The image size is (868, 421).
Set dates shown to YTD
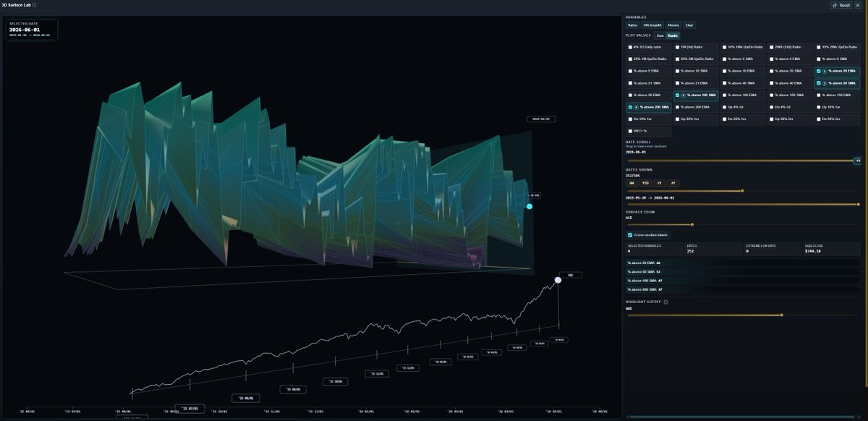coord(645,183)
